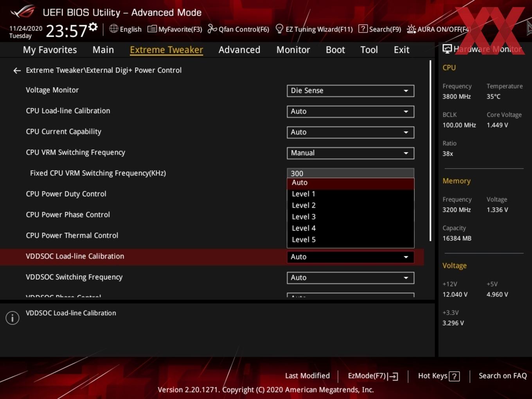532x399 pixels.
Task: Select Level 2 in the open list
Action: pos(350,205)
